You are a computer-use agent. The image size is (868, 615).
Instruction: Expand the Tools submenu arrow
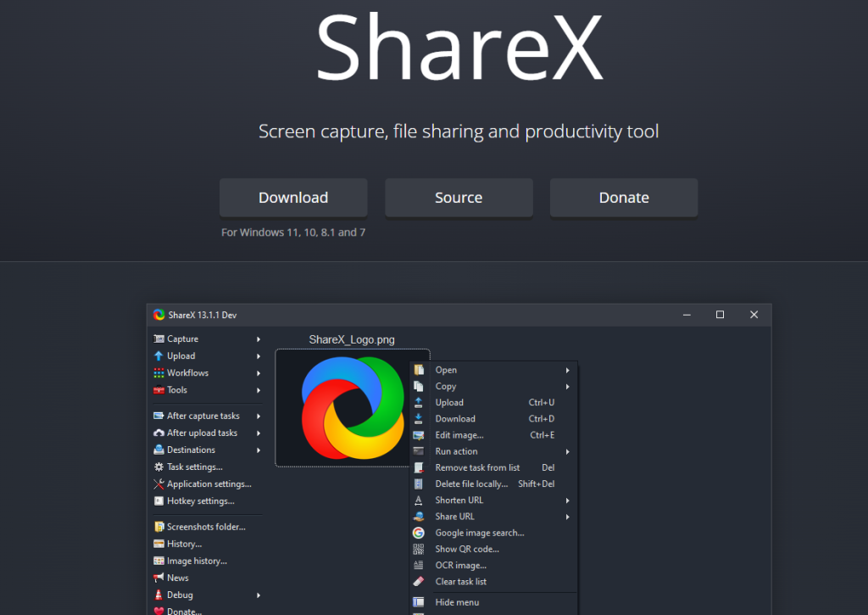pos(259,390)
